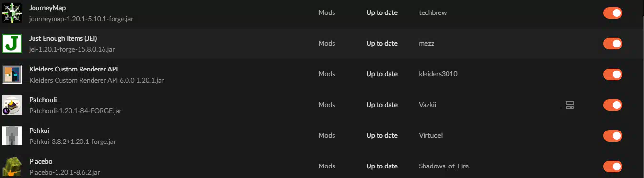644x178 pixels.
Task: Click the Kleiders Custom Renderer API face icon
Action: pyautogui.click(x=12, y=74)
